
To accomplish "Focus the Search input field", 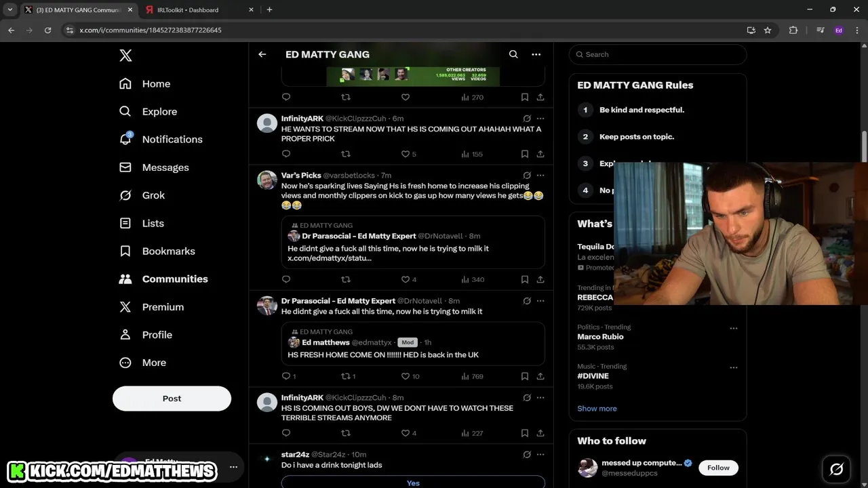I will pyautogui.click(x=658, y=54).
